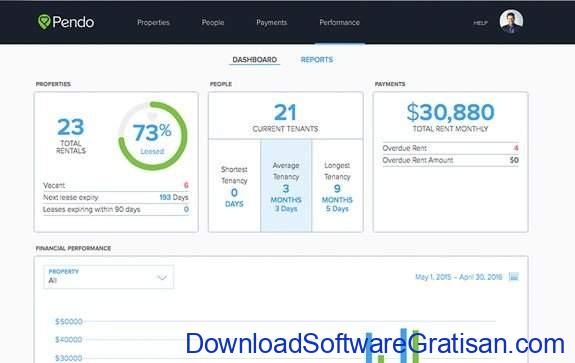
Task: Open the user profile avatar
Action: (x=511, y=21)
